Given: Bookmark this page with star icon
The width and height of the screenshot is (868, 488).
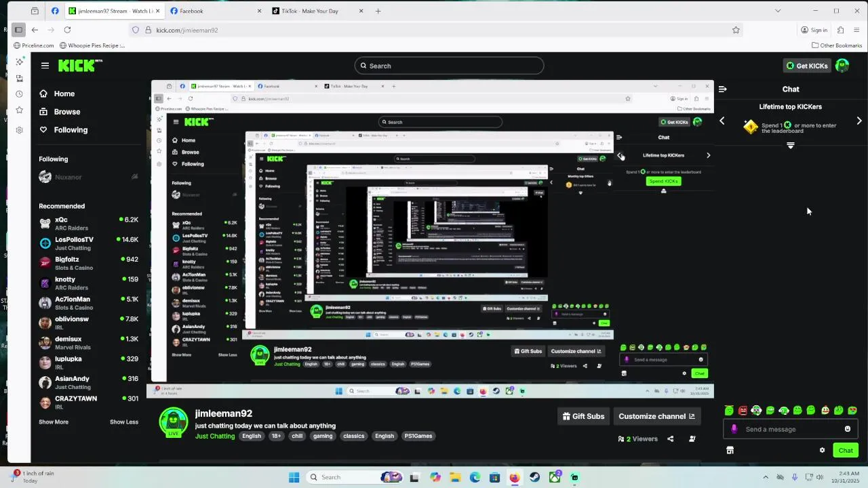Looking at the screenshot, I should pos(736,30).
